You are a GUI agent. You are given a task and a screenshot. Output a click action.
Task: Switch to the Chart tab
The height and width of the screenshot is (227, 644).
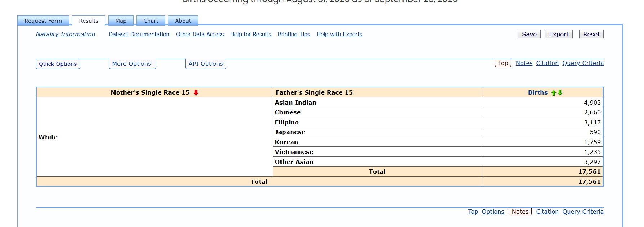pos(150,21)
